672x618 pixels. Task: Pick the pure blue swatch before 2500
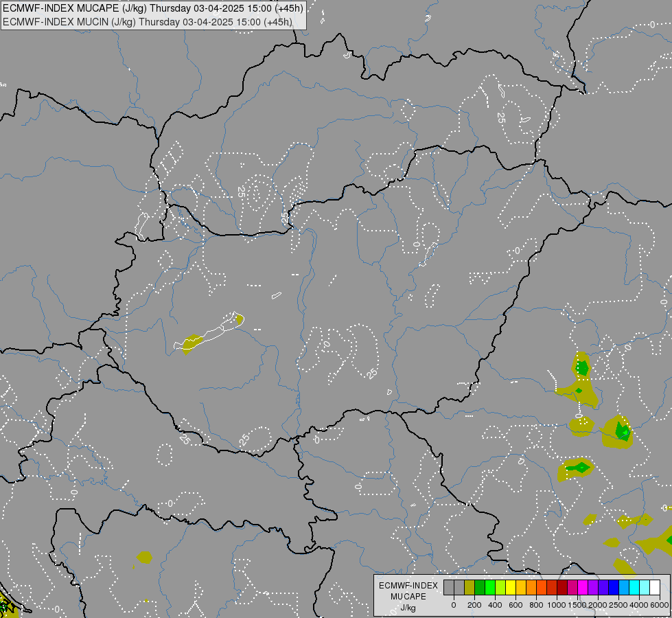pyautogui.click(x=614, y=587)
